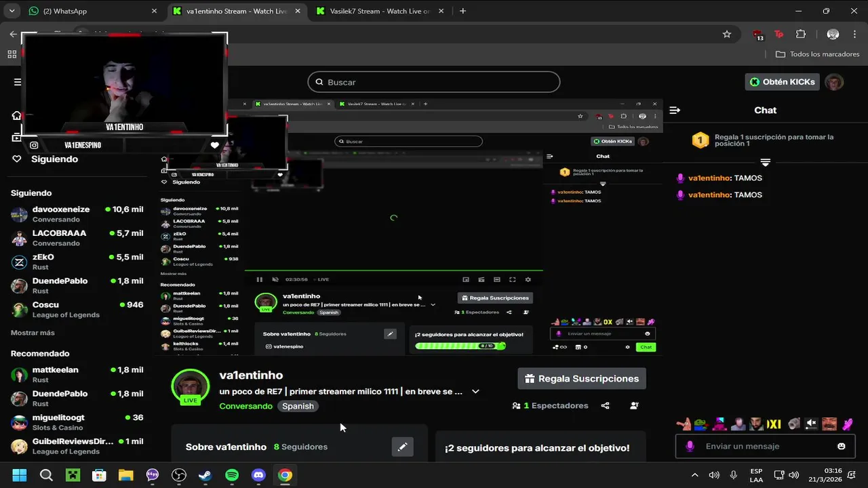Click the Buscar search field
The width and height of the screenshot is (868, 488).
click(x=434, y=82)
